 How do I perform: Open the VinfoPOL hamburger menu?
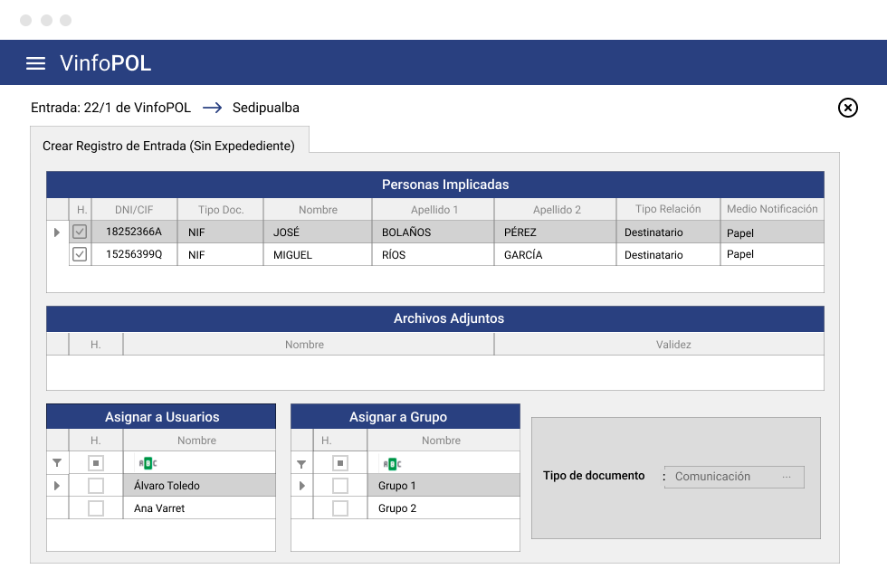pyautogui.click(x=35, y=63)
